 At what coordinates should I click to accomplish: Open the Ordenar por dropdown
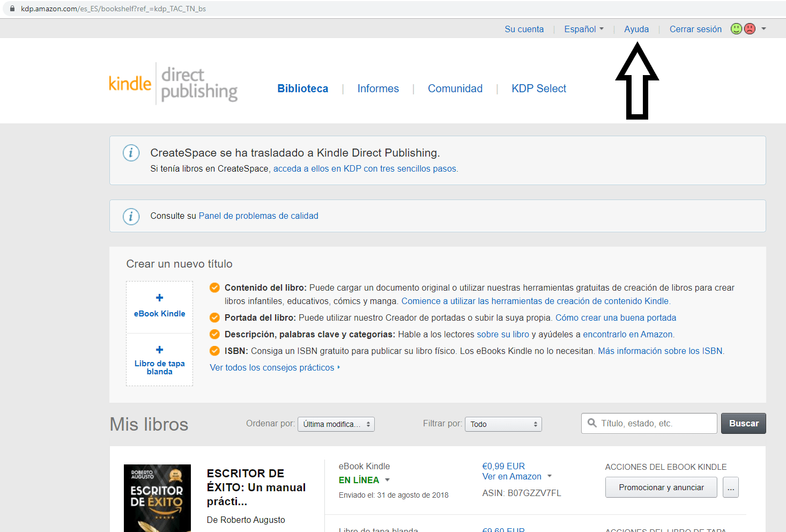336,424
